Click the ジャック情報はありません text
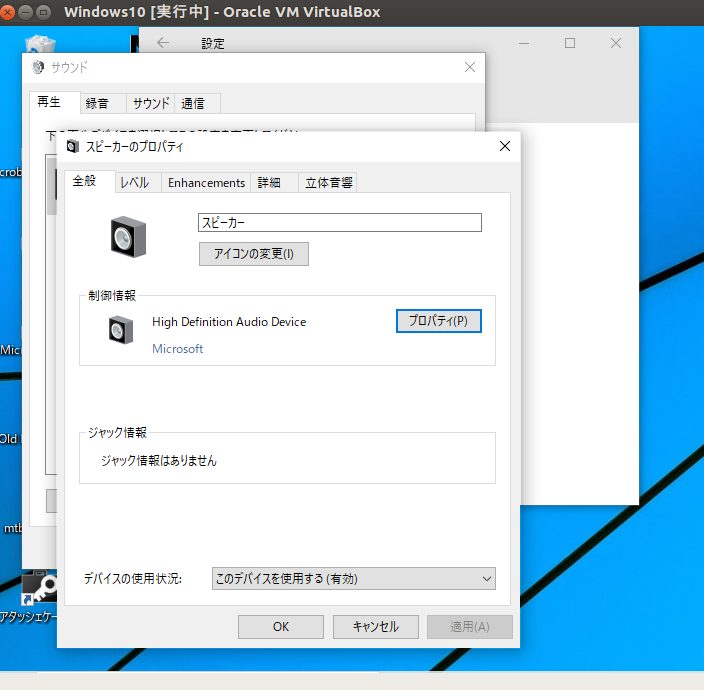704x690 pixels. [158, 461]
